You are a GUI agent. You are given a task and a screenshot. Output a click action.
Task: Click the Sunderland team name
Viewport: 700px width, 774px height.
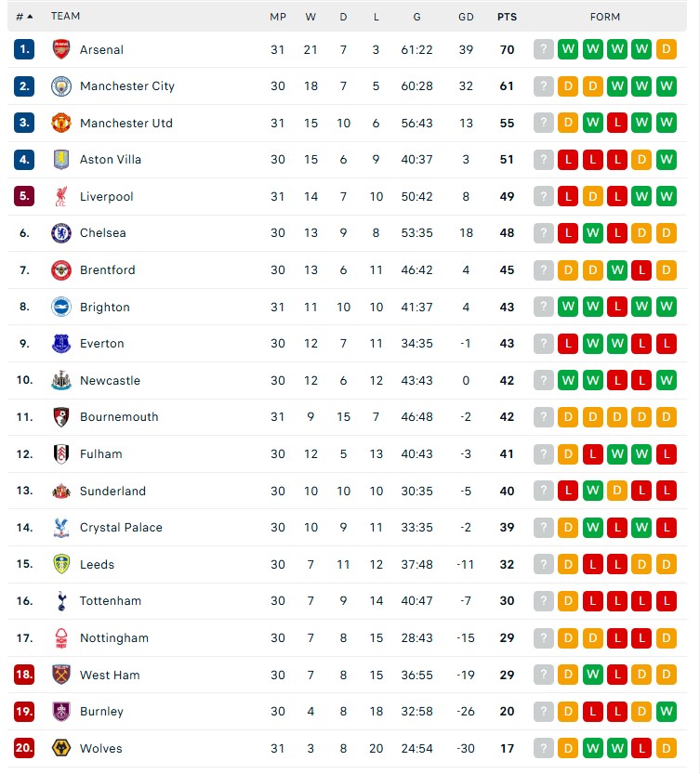[x=112, y=491]
